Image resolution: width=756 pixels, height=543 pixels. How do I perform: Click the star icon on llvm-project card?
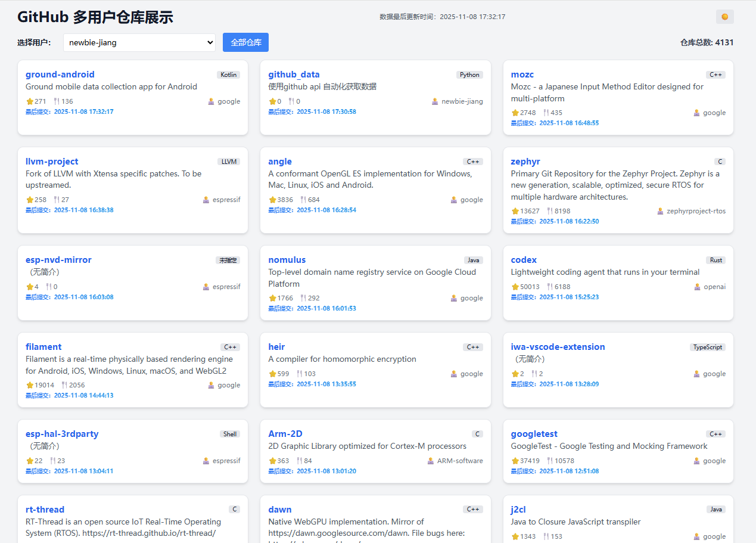[30, 200]
